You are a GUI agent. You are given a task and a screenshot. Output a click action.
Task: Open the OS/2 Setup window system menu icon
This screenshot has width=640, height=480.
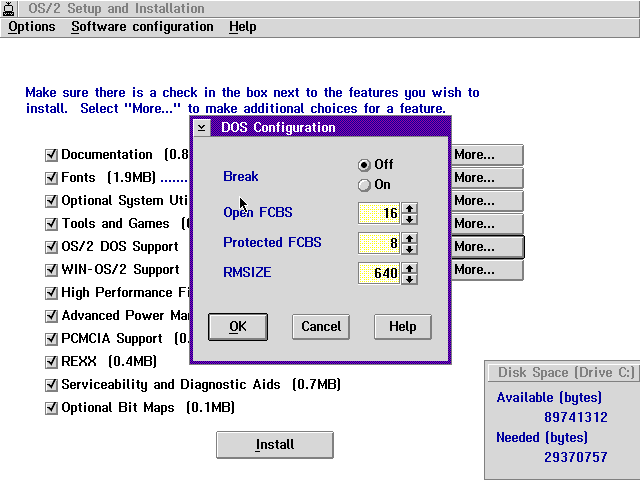(8, 8)
